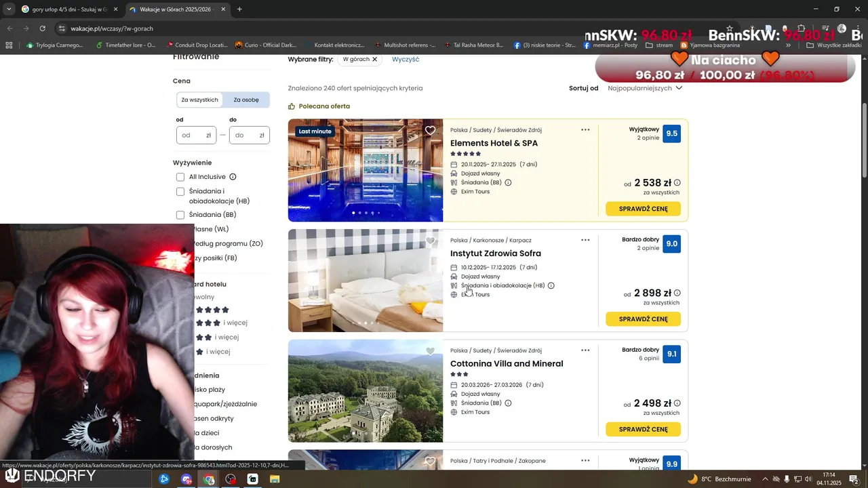This screenshot has width=868, height=488.
Task: Open the tab search dropdown in Chrome
Action: click(x=9, y=9)
